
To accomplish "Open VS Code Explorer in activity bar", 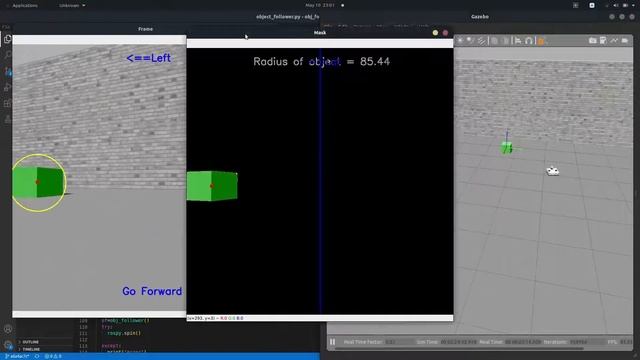I will click(x=7, y=40).
